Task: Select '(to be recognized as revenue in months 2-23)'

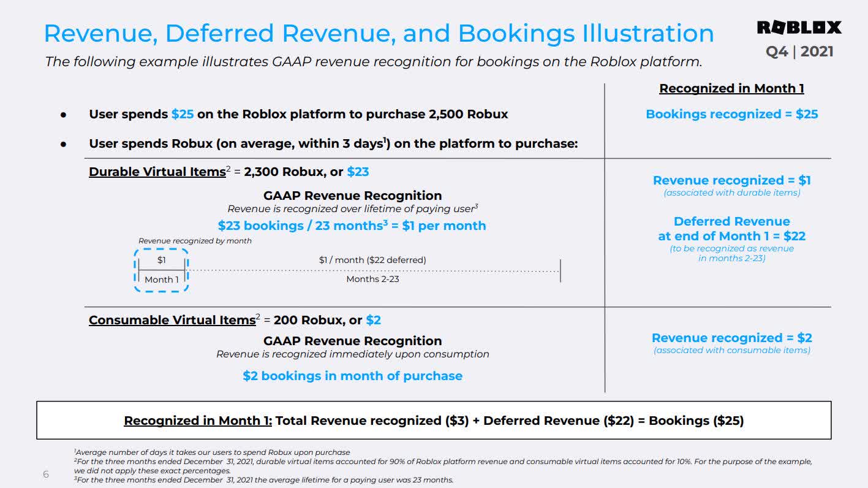Action: point(732,253)
